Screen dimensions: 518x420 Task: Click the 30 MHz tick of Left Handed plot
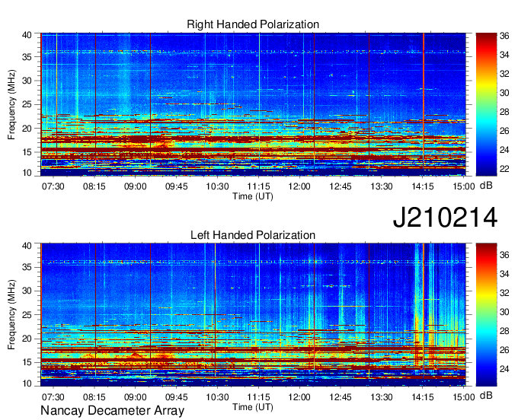(x=27, y=291)
